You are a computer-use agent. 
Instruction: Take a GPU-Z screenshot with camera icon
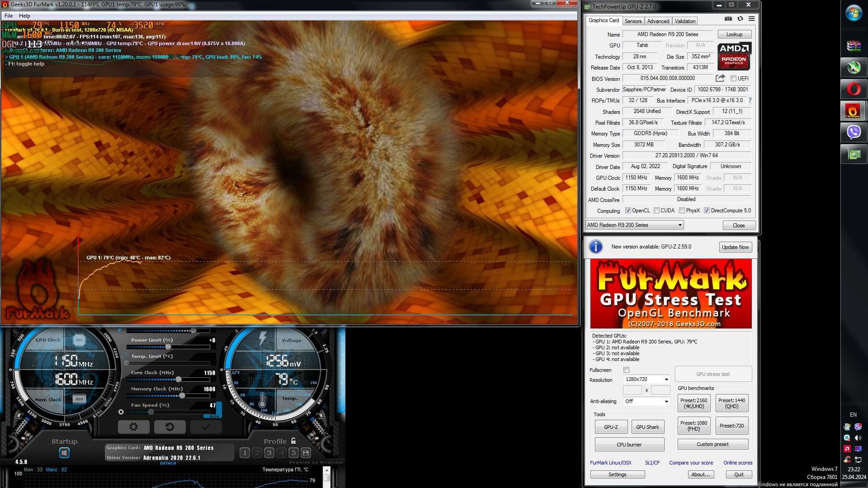pos(728,19)
